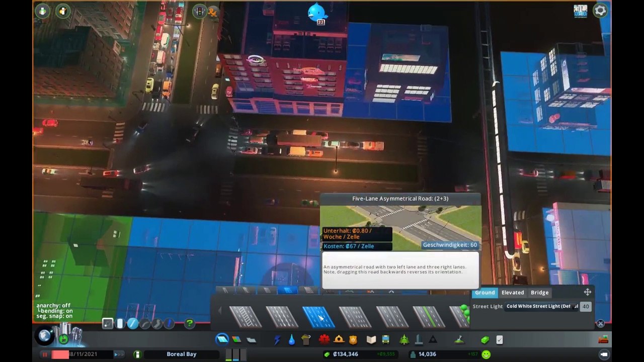Open the top-left yellow round mod button
644x362 pixels.
[x=63, y=11]
